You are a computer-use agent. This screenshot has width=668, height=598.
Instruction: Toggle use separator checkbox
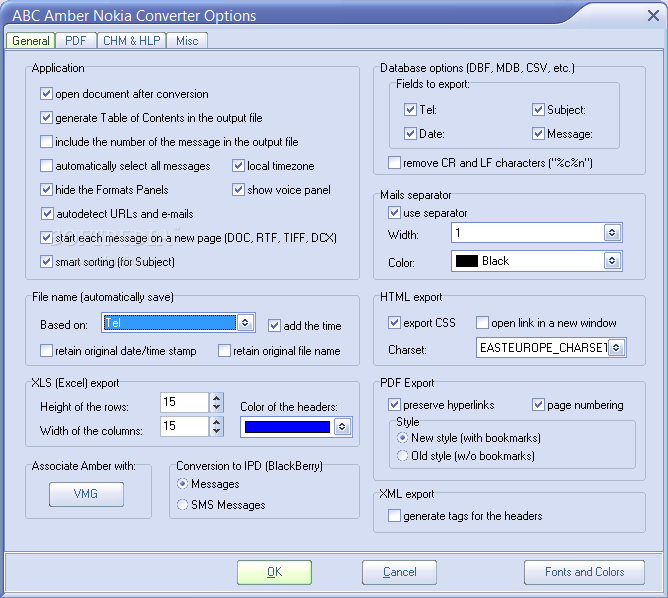coord(394,213)
